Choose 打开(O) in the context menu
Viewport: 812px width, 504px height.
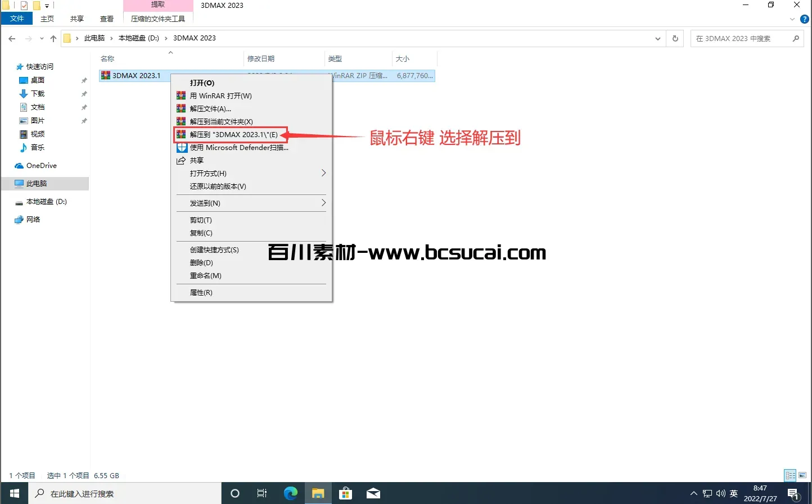(x=251, y=83)
